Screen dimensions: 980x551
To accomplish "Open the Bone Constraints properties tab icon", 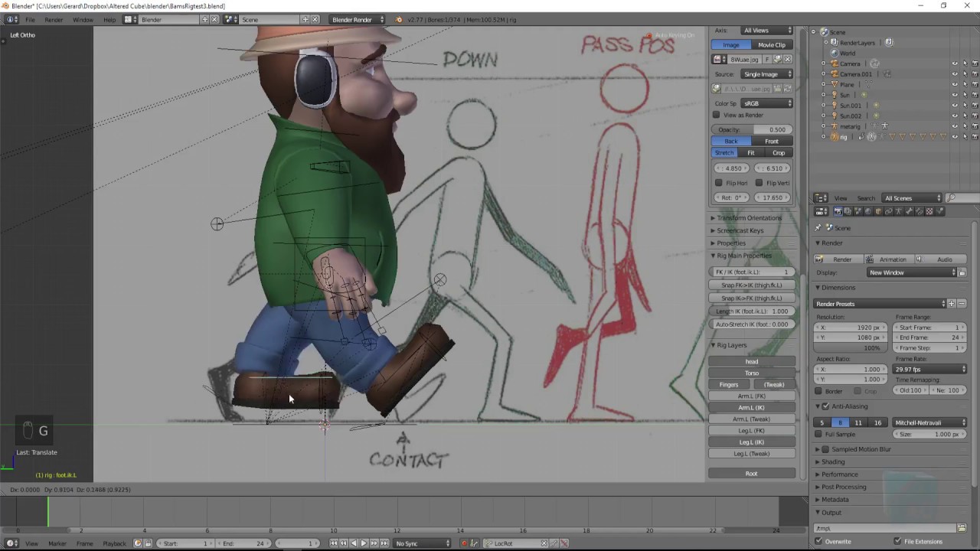I will click(920, 211).
